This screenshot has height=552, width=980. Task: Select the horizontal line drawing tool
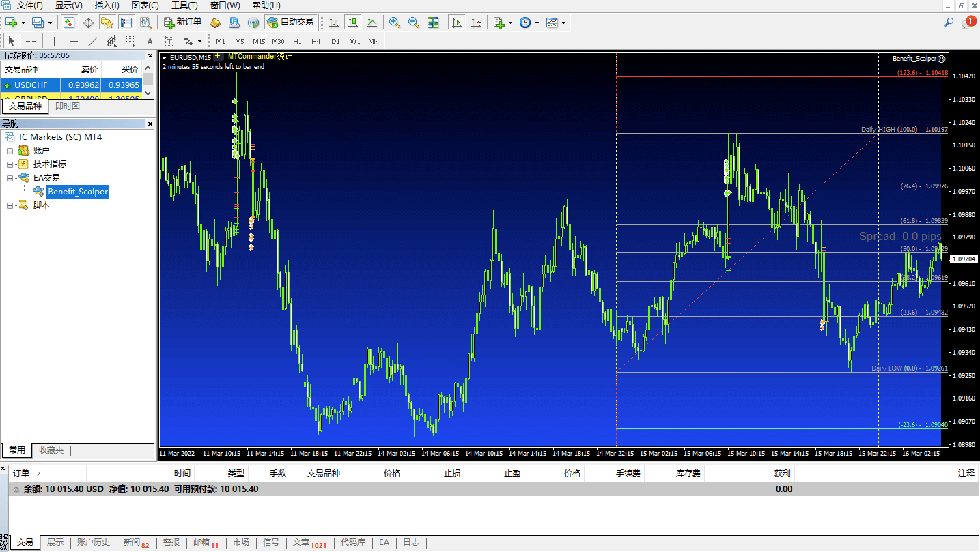click(72, 40)
